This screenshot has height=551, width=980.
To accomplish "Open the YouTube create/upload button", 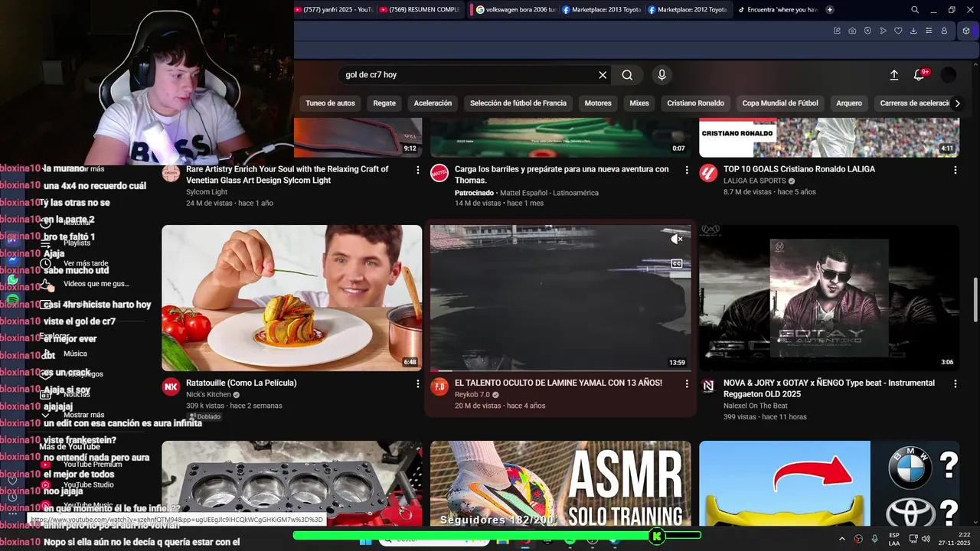I will tap(893, 75).
